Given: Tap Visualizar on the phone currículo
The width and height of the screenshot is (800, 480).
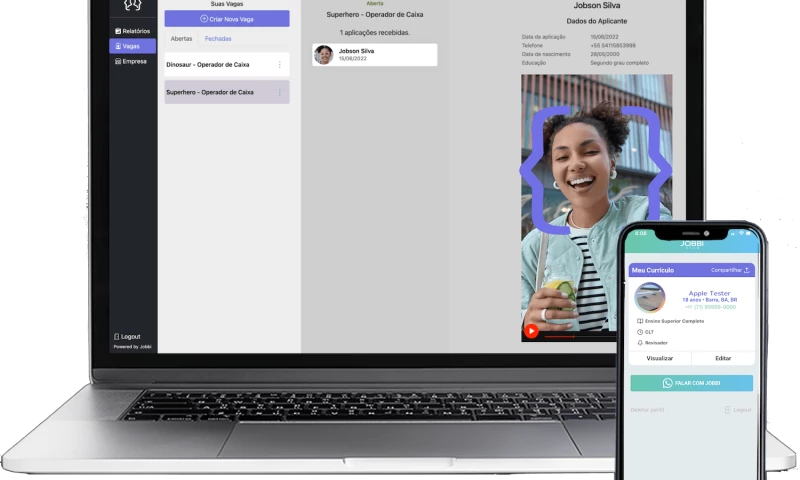Looking at the screenshot, I should click(660, 358).
